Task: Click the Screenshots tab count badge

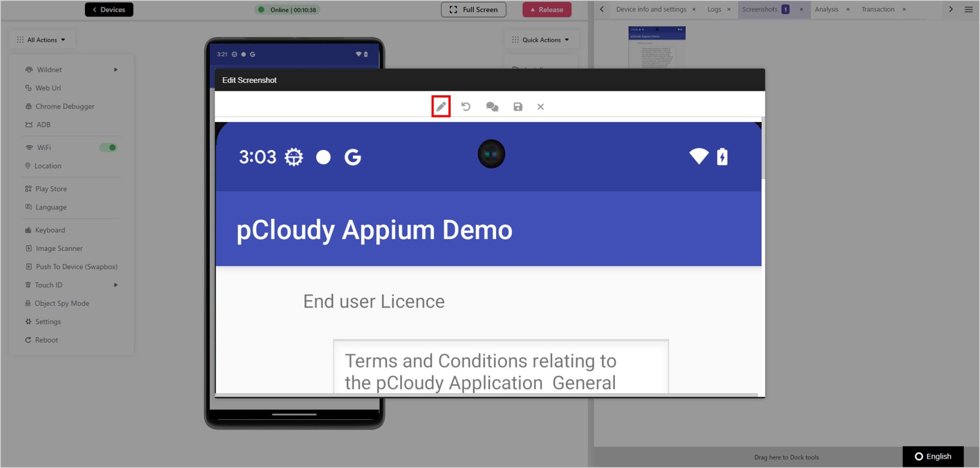Action: [x=785, y=9]
